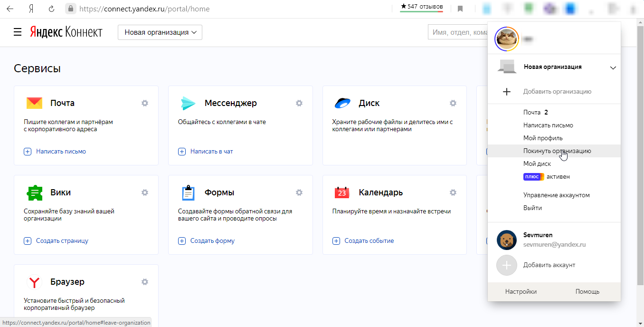Click the Написать в чат link
The image size is (644, 327).
[212, 152]
